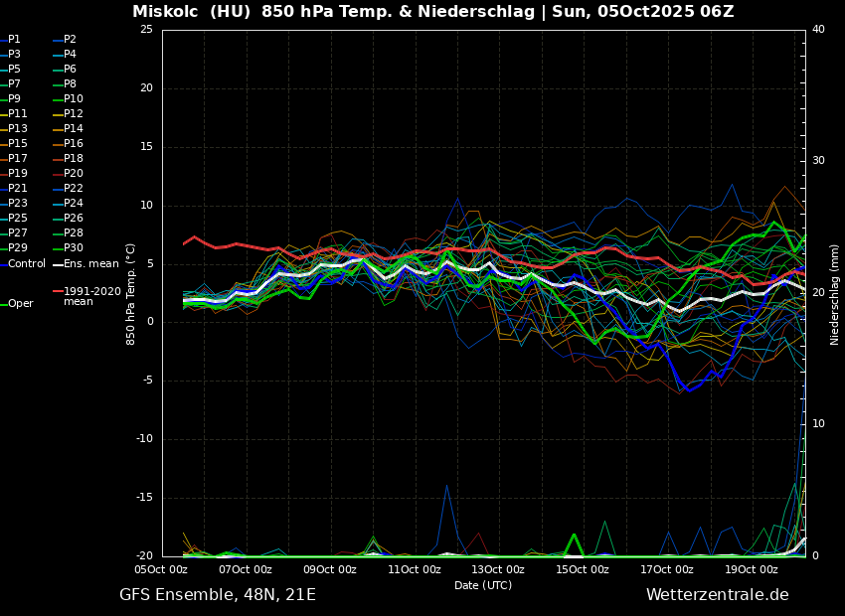The image size is (845, 616).
Task: Select P30 in the legend
Action: (73, 248)
